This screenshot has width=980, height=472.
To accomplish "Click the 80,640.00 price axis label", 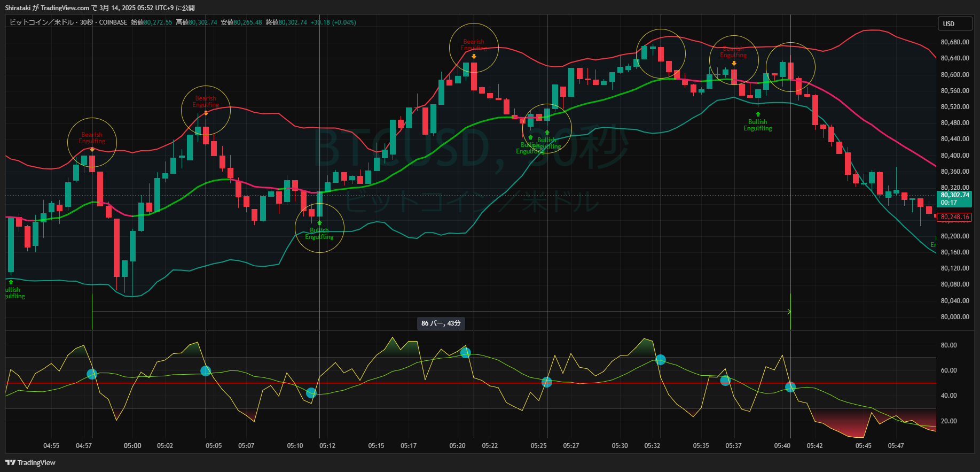I will 954,58.
